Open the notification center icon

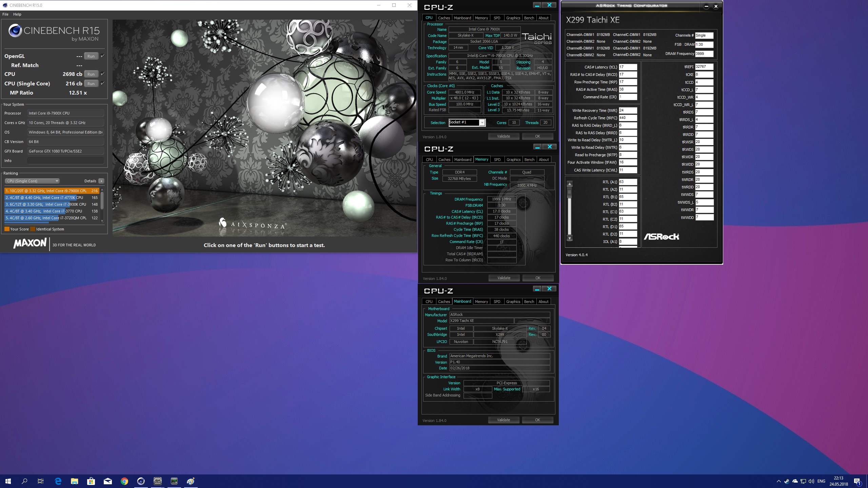coord(857,481)
